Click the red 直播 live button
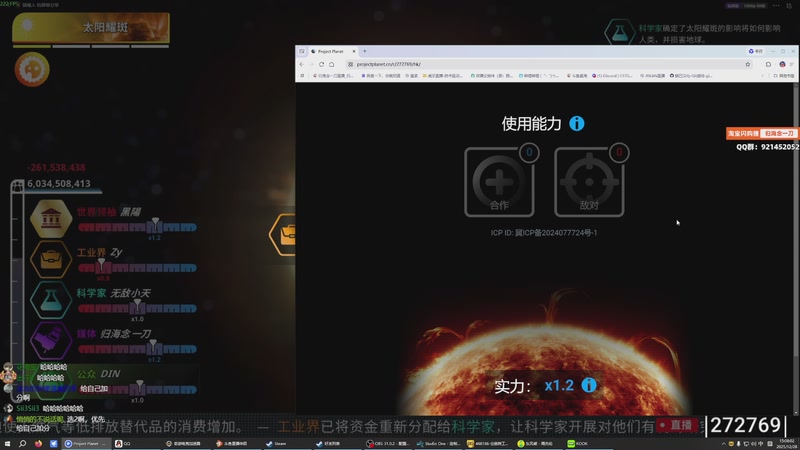Image resolution: width=800 pixels, height=450 pixels. [x=677, y=425]
